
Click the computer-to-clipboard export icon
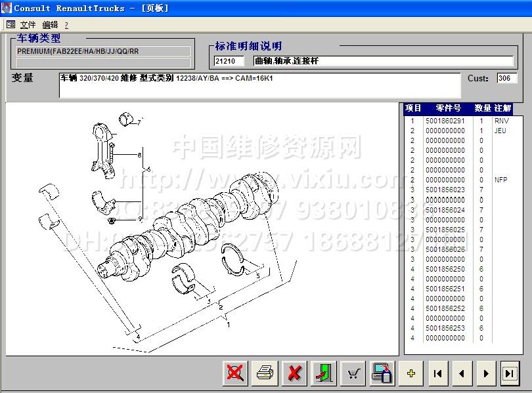pos(382,373)
